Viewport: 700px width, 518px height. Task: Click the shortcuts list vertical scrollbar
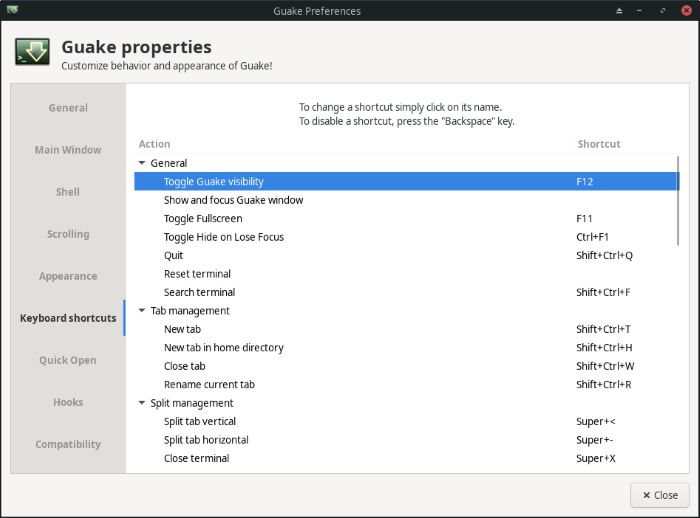coord(678,200)
